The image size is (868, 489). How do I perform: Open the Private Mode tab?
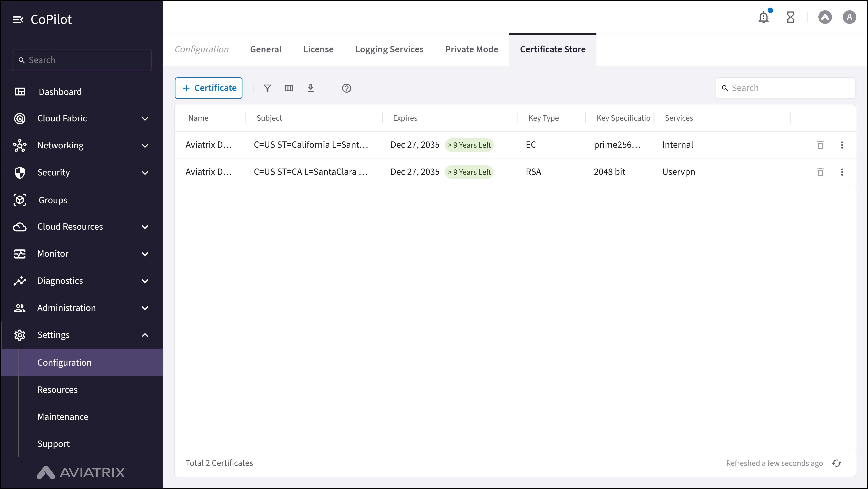click(471, 49)
